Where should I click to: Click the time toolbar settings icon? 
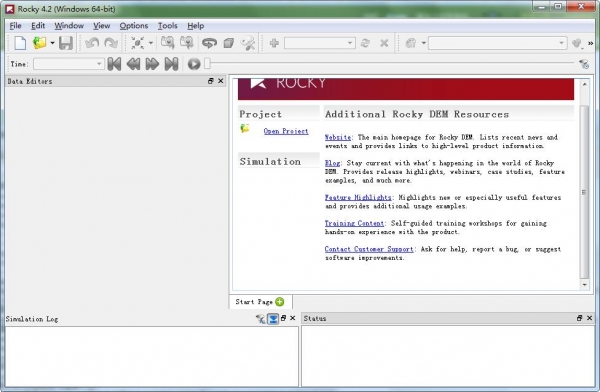[x=584, y=64]
